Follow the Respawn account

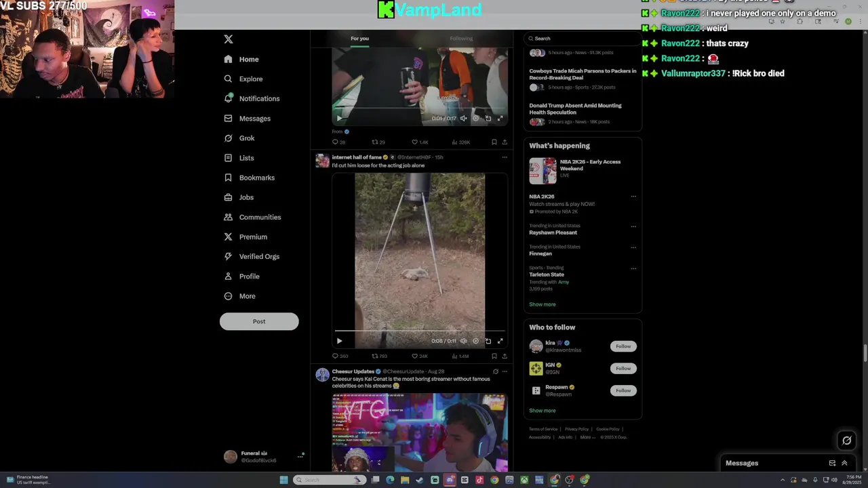pyautogui.click(x=623, y=390)
